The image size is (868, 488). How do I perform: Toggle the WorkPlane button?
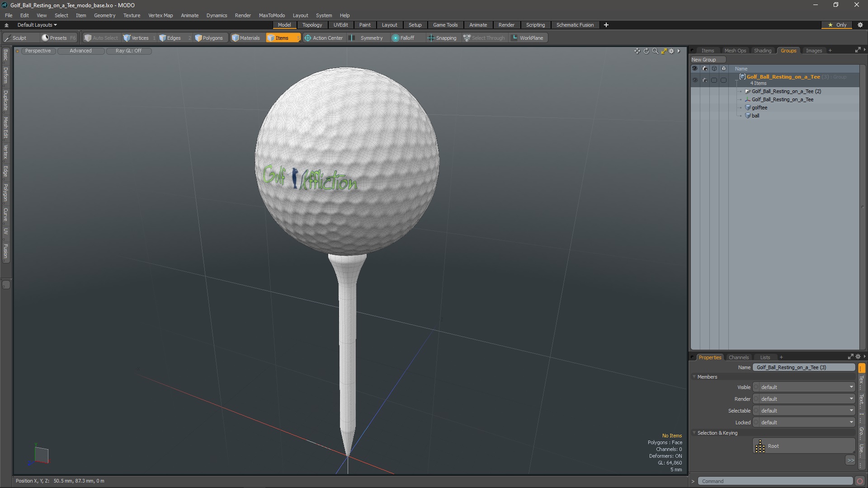pyautogui.click(x=527, y=38)
